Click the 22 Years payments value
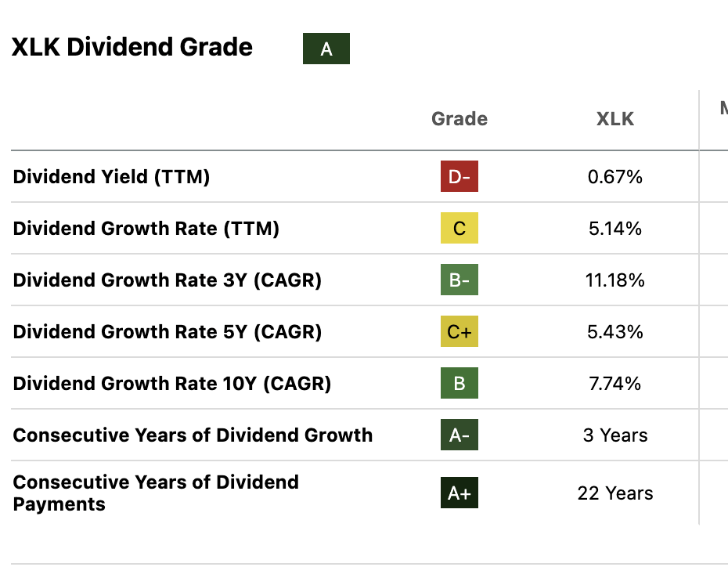Screen dimensions: 728x567 point(615,493)
